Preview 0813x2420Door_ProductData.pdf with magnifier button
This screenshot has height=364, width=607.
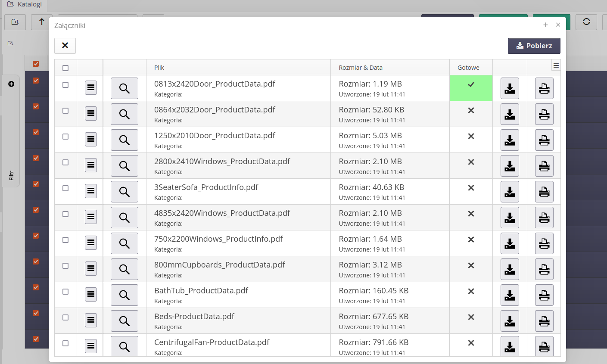(x=125, y=88)
